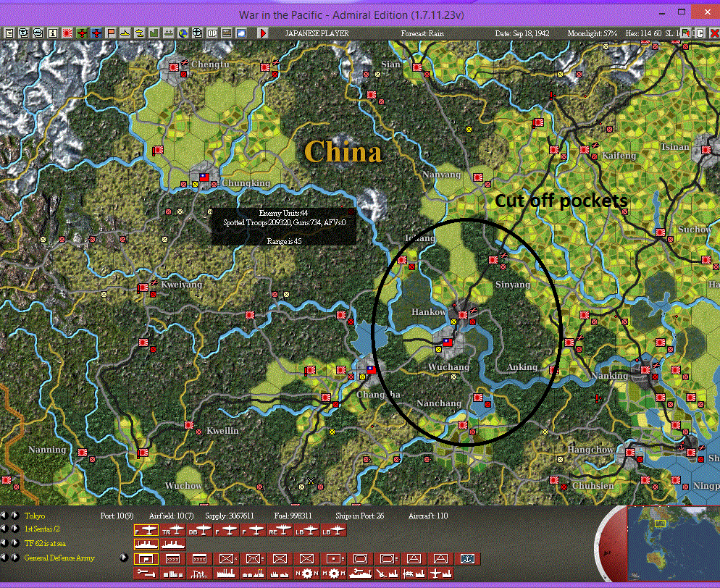Select the highlighted F fighter aircraft filter

click(x=146, y=530)
